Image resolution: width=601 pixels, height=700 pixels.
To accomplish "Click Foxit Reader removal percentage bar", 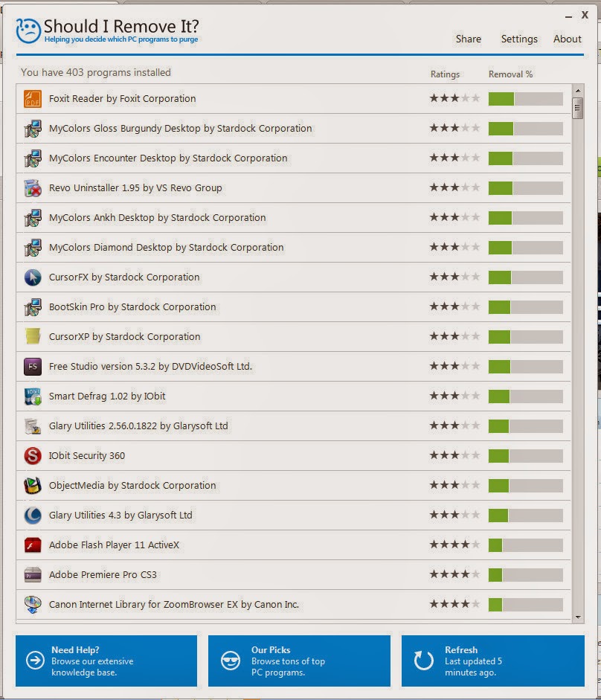I will (x=526, y=99).
